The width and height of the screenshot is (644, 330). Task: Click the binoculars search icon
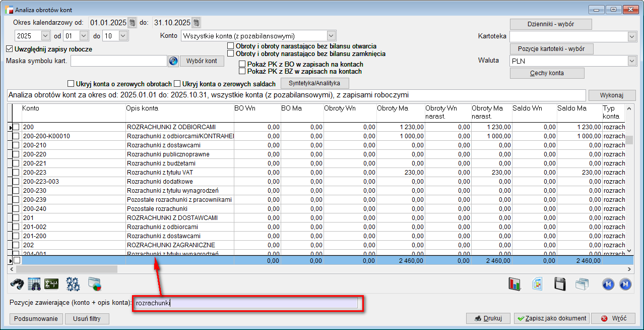tap(18, 284)
